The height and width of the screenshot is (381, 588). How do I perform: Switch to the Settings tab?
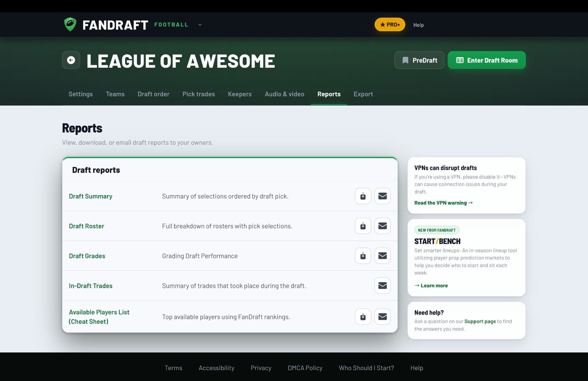point(81,94)
